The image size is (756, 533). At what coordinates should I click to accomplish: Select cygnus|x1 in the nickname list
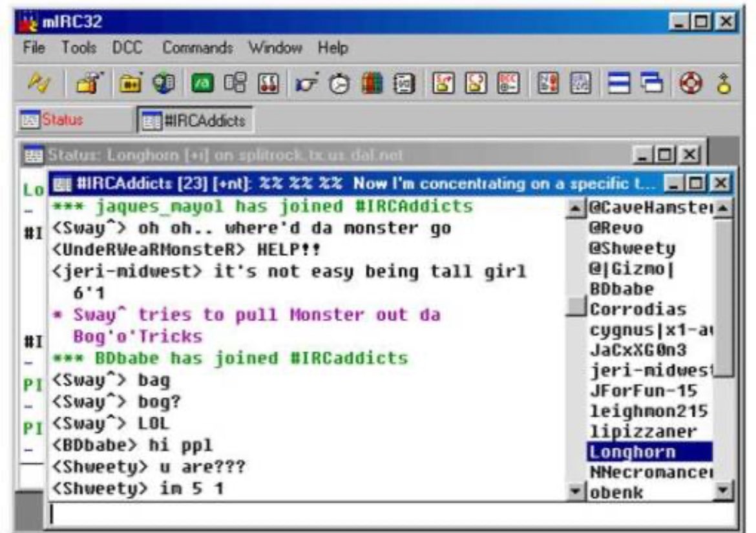(649, 330)
